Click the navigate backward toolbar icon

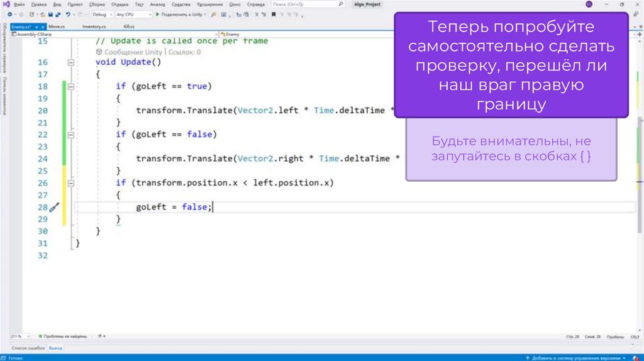point(10,14)
